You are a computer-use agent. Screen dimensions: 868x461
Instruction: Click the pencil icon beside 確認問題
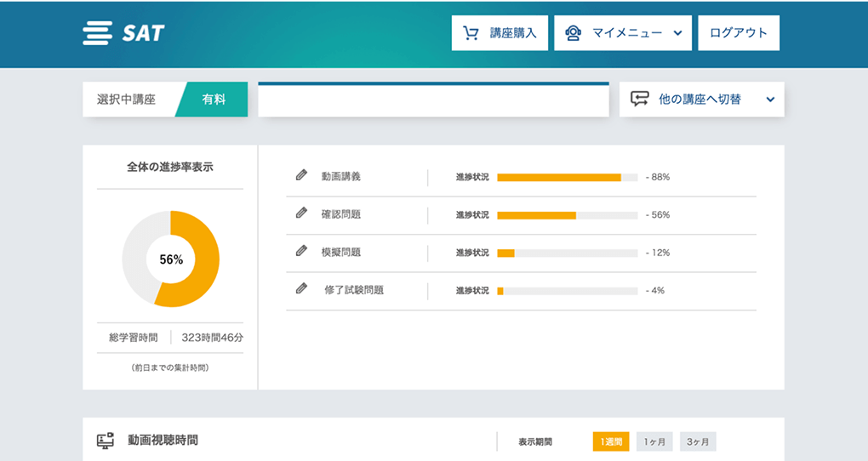(301, 213)
